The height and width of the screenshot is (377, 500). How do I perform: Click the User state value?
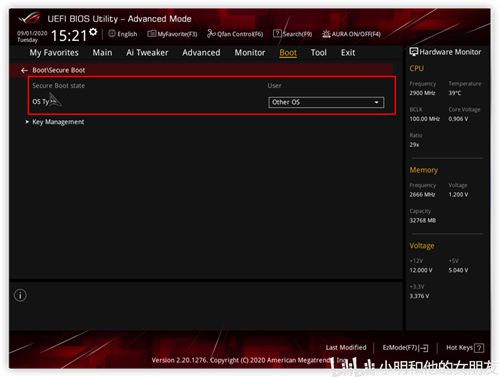coord(274,86)
